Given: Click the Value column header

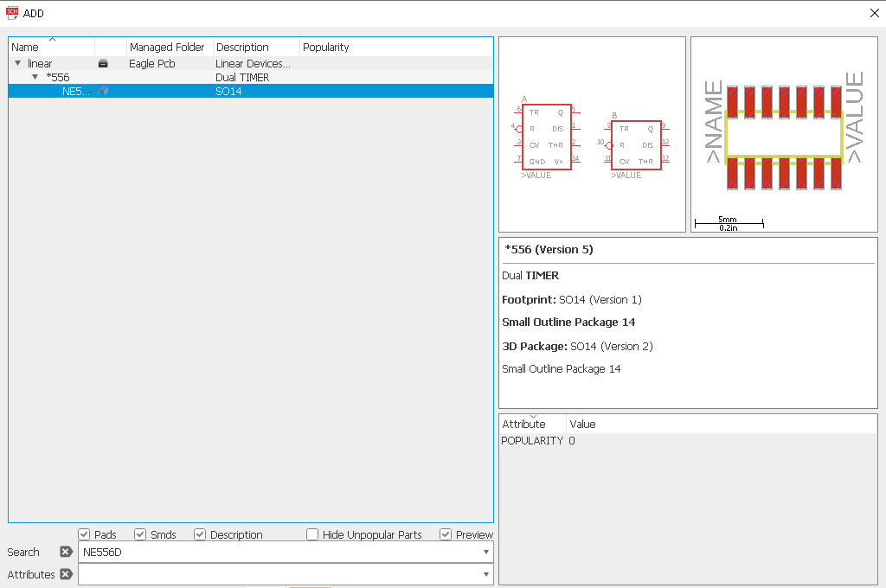Looking at the screenshot, I should click(721, 424).
